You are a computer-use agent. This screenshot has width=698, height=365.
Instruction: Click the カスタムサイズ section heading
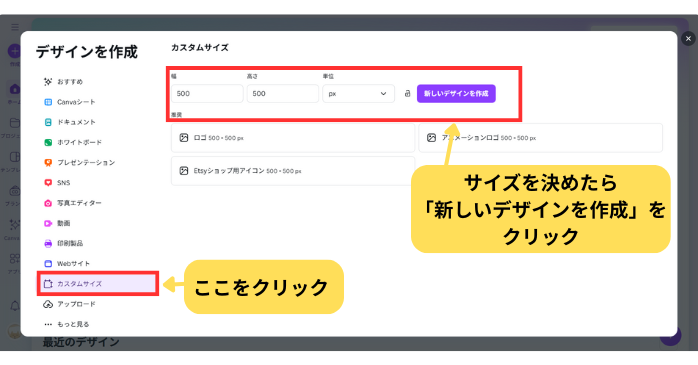tap(200, 48)
